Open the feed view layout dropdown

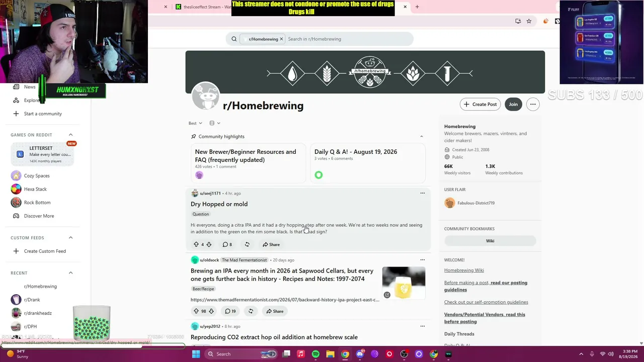215,123
